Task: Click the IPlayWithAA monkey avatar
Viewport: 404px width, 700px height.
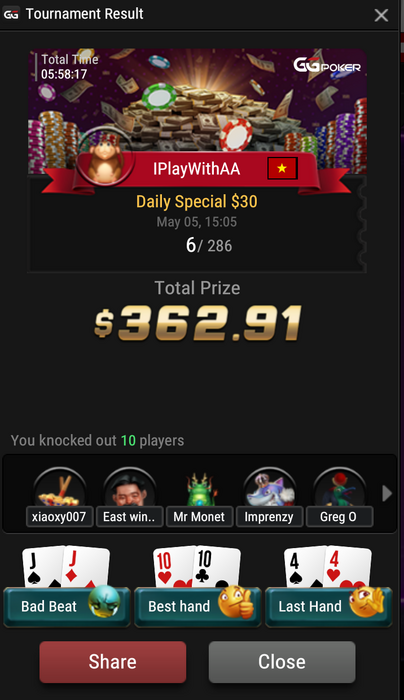Action: pyautogui.click(x=106, y=161)
